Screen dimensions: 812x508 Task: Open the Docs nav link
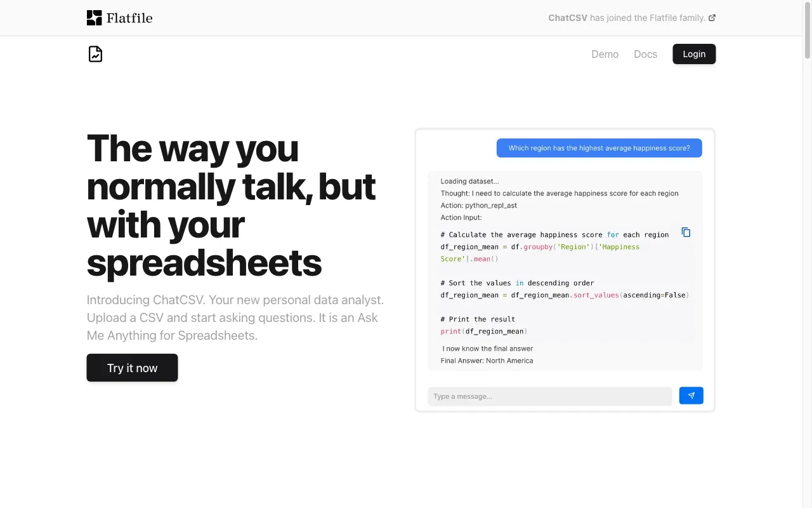click(x=645, y=54)
